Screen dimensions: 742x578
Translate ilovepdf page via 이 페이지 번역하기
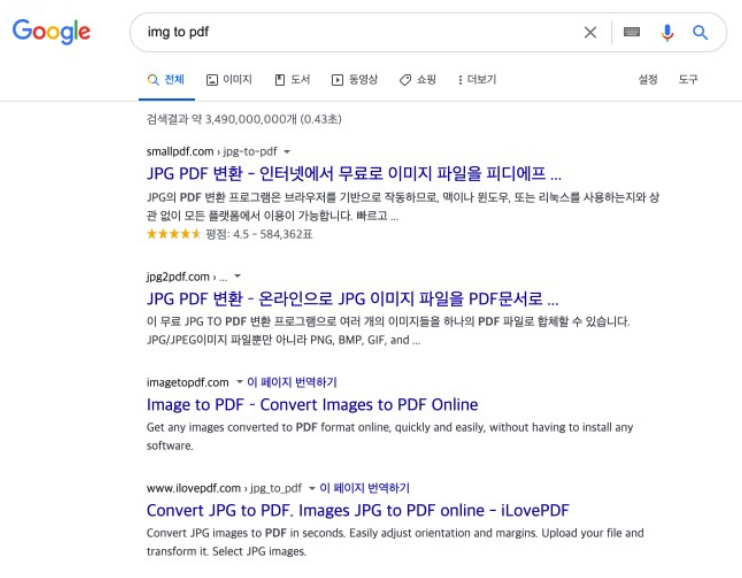pyautogui.click(x=364, y=488)
